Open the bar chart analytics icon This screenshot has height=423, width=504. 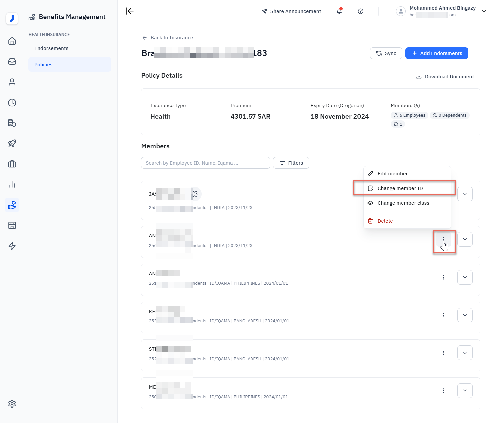click(12, 185)
